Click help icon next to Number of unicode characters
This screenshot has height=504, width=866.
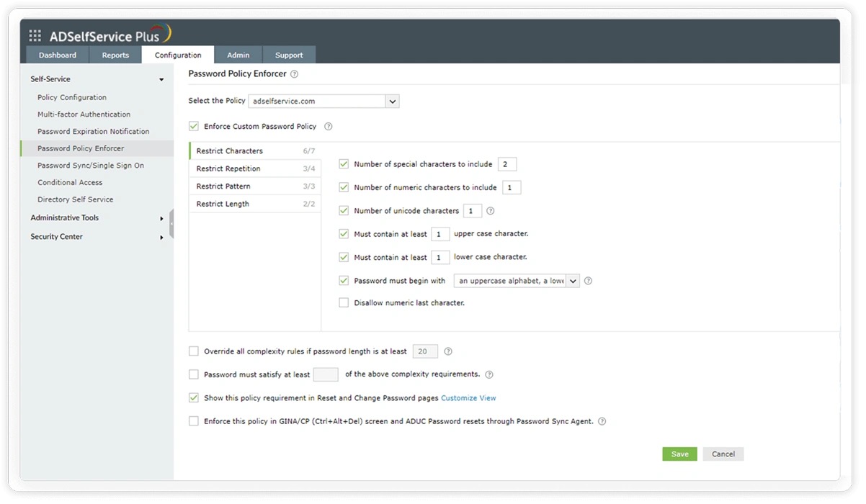coord(491,211)
